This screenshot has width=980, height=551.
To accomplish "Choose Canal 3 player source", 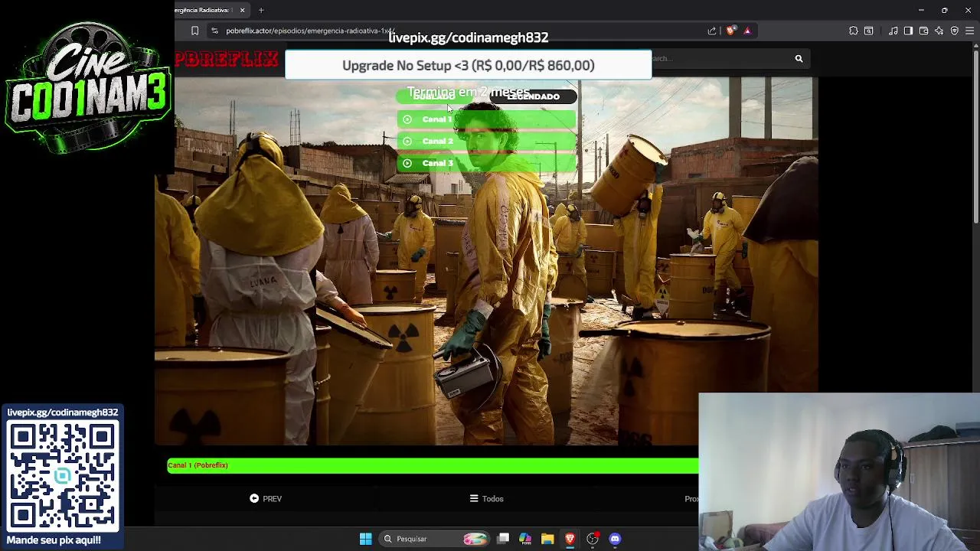I will (x=486, y=163).
